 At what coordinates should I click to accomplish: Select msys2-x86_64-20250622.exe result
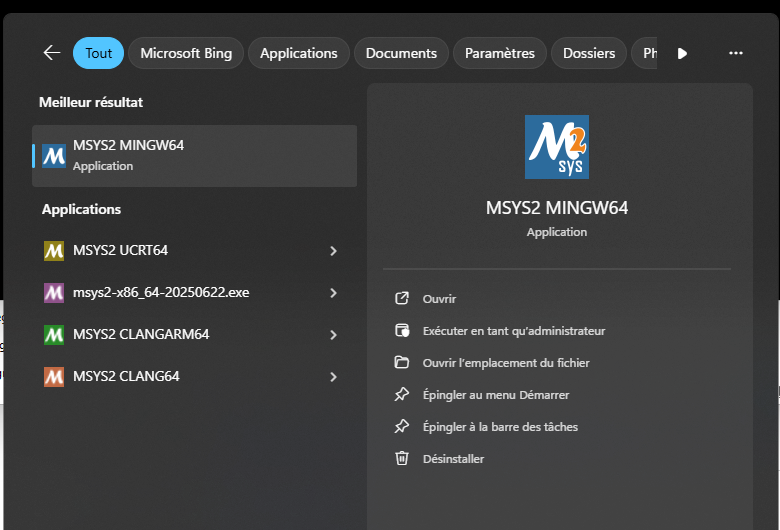(195, 293)
